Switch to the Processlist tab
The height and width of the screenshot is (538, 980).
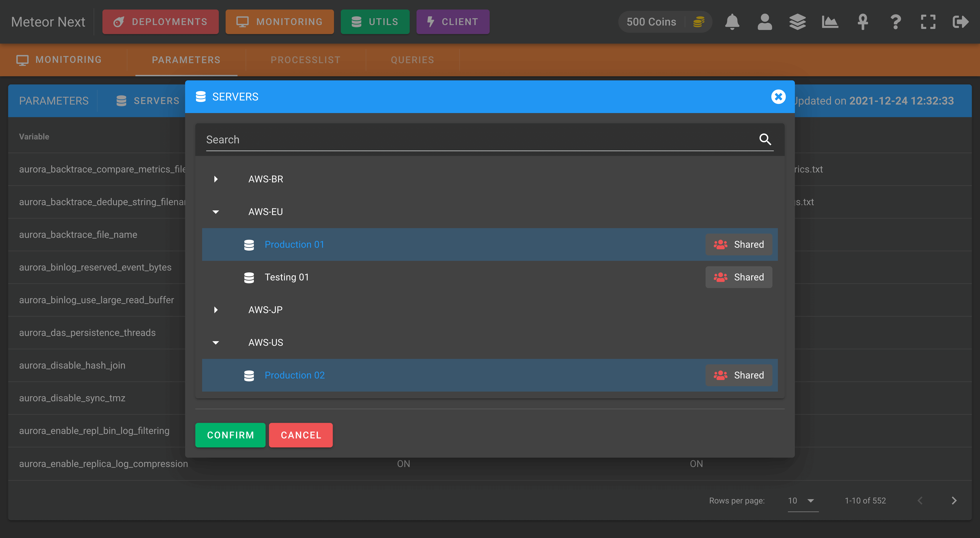click(x=306, y=60)
